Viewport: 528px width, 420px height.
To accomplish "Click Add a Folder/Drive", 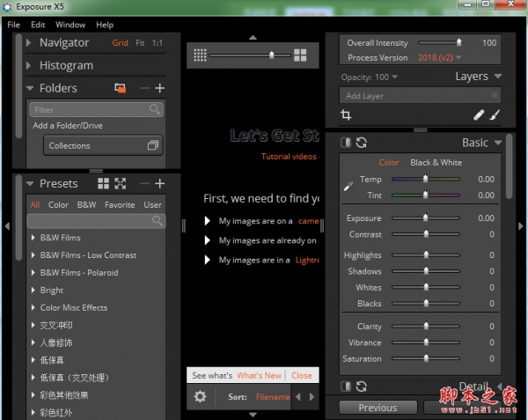I will pos(68,126).
